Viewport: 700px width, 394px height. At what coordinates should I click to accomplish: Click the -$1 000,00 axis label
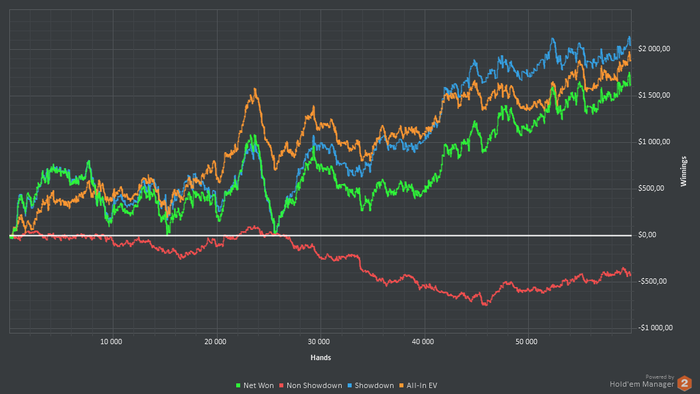[x=655, y=328]
